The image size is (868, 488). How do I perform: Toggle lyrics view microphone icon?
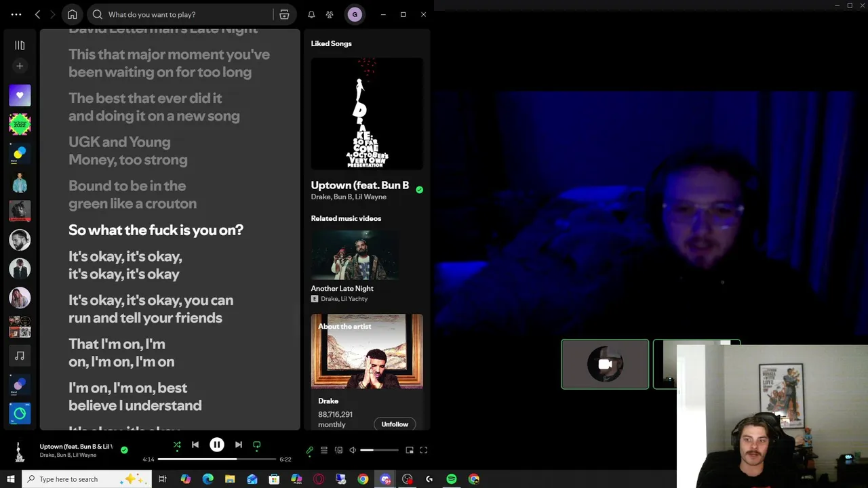click(310, 450)
